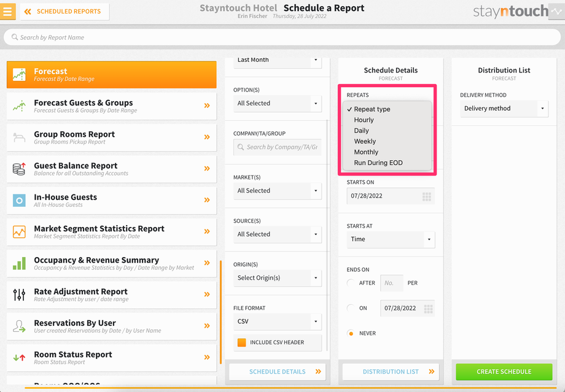The width and height of the screenshot is (565, 392).
Task: Open the Option(s) All Selected dropdown
Action: (x=278, y=103)
